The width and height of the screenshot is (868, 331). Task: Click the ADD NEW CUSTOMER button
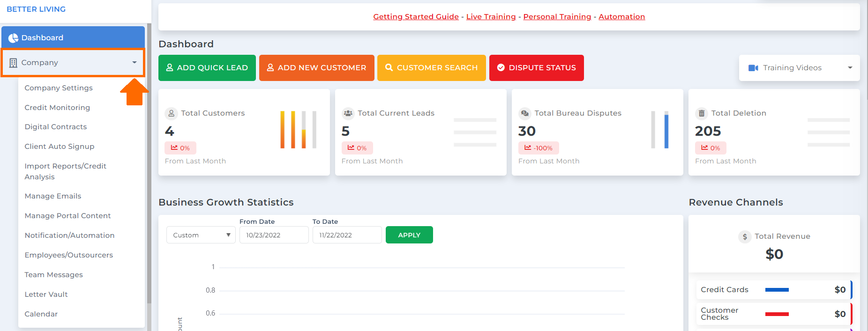[317, 68]
